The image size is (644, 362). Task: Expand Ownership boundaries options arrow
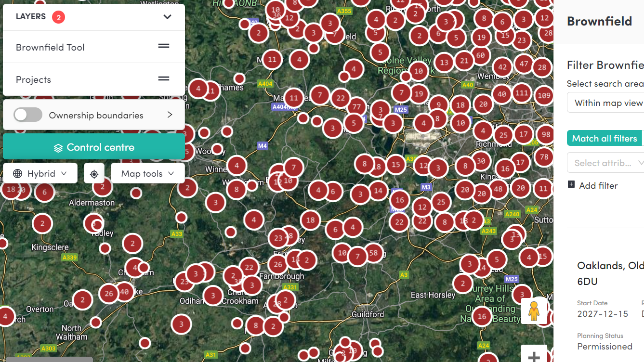coord(170,115)
